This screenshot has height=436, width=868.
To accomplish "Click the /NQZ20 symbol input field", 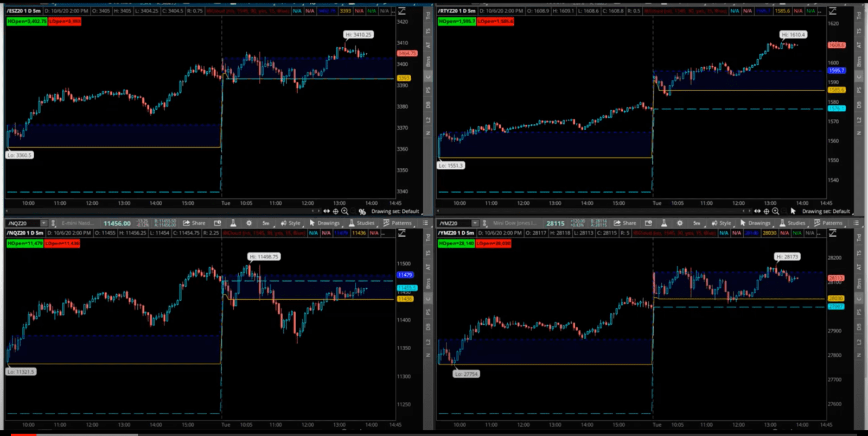I will (23, 223).
